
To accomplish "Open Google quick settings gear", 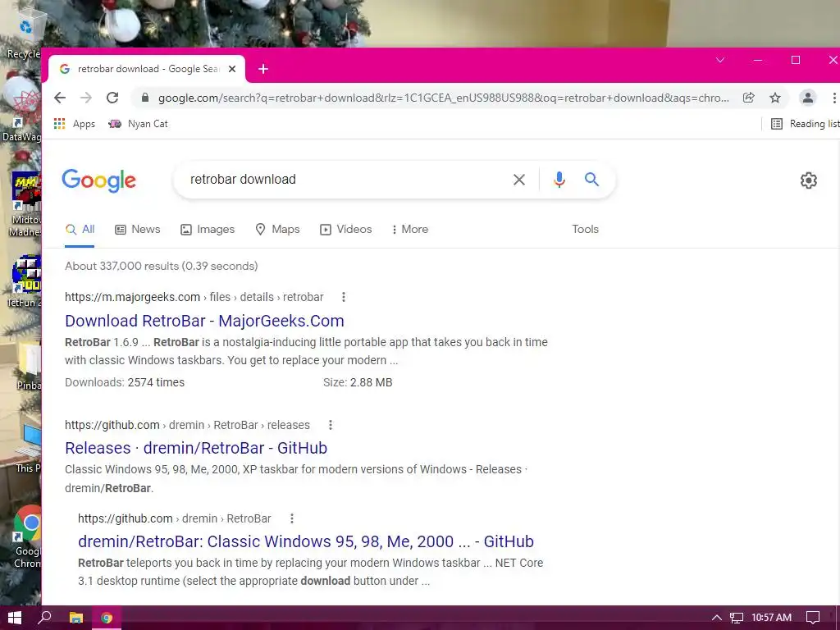I will pos(808,180).
